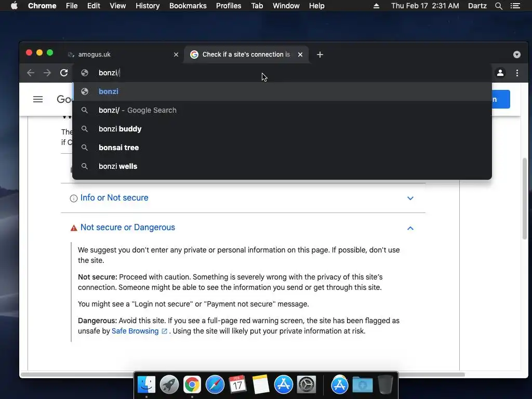Click the red warning triangle icon

pos(74,228)
